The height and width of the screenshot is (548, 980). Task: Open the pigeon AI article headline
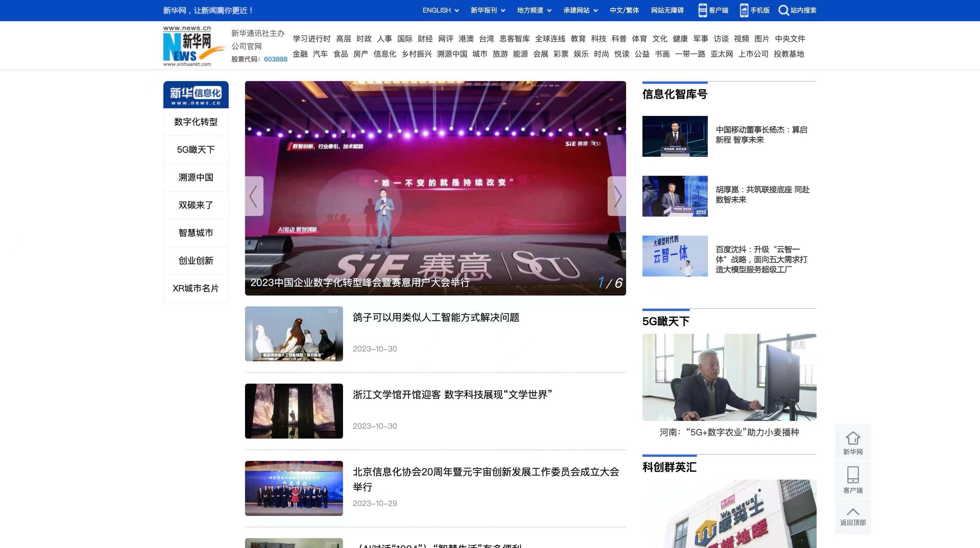click(x=437, y=318)
